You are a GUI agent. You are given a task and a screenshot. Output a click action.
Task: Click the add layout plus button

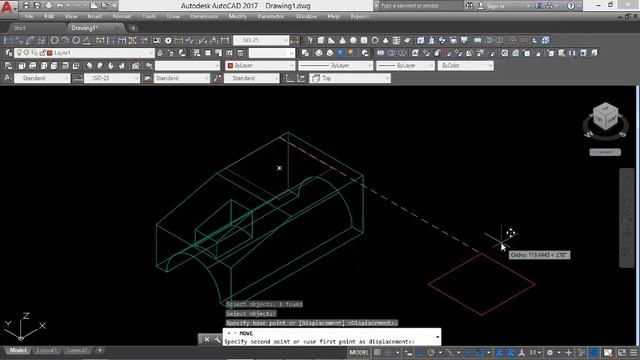(x=100, y=351)
